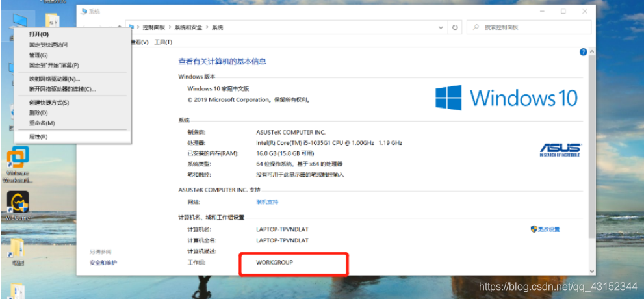Click the ASUS logo image
Screen dimensions: 644x299
[x=560, y=150]
